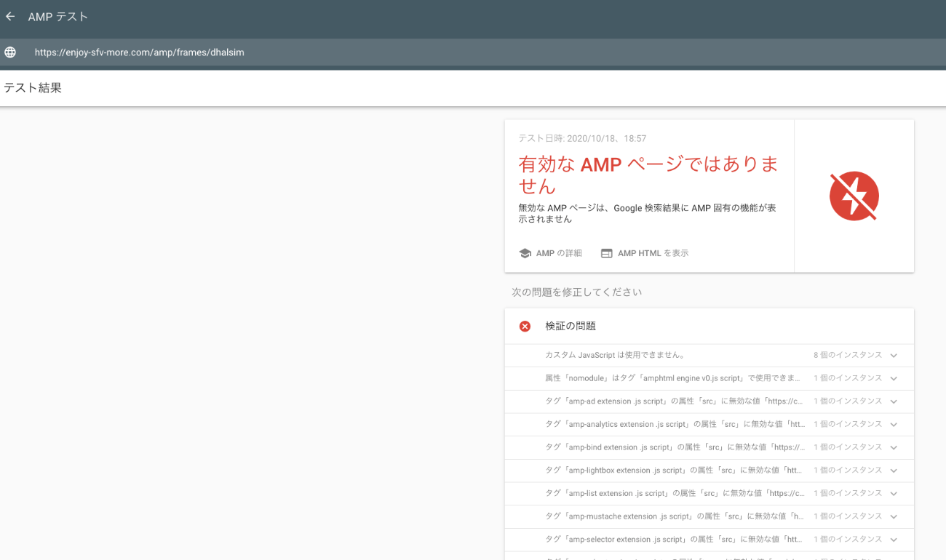Expand the カスタム JavaScript issue chevron

pos(894,355)
